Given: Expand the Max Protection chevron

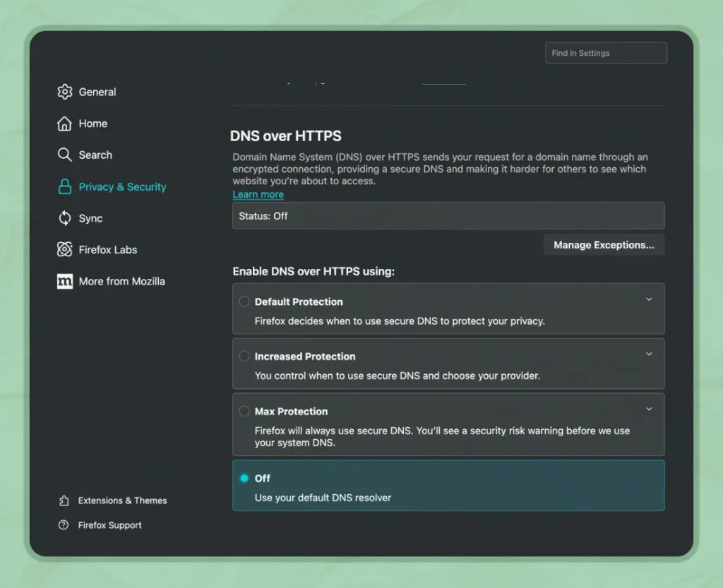Looking at the screenshot, I should click(649, 409).
